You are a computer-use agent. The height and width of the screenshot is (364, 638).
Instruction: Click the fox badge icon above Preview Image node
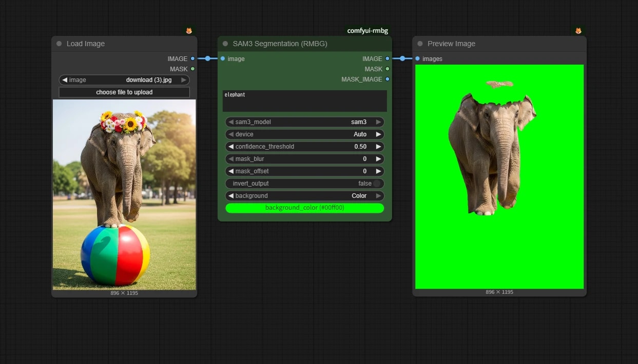click(578, 31)
